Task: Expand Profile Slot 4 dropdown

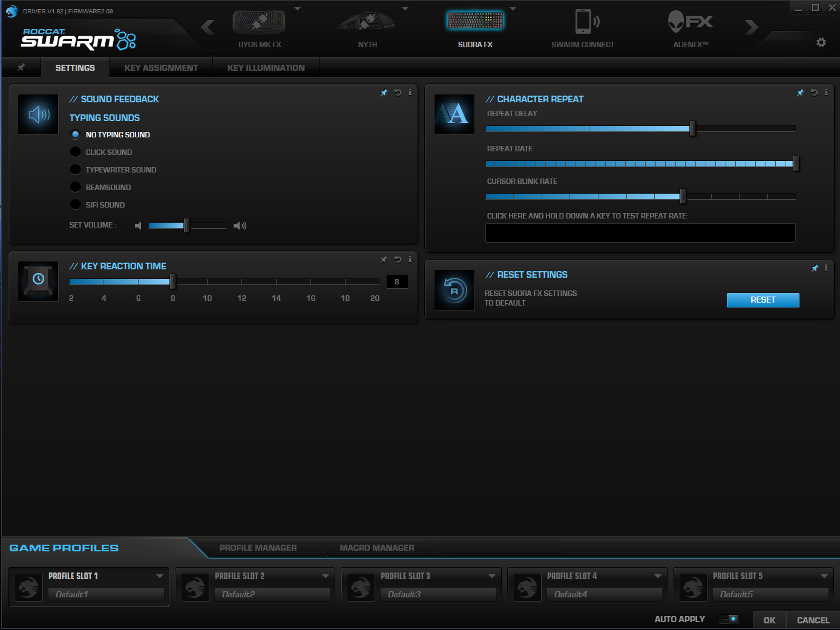Action: pos(658,576)
